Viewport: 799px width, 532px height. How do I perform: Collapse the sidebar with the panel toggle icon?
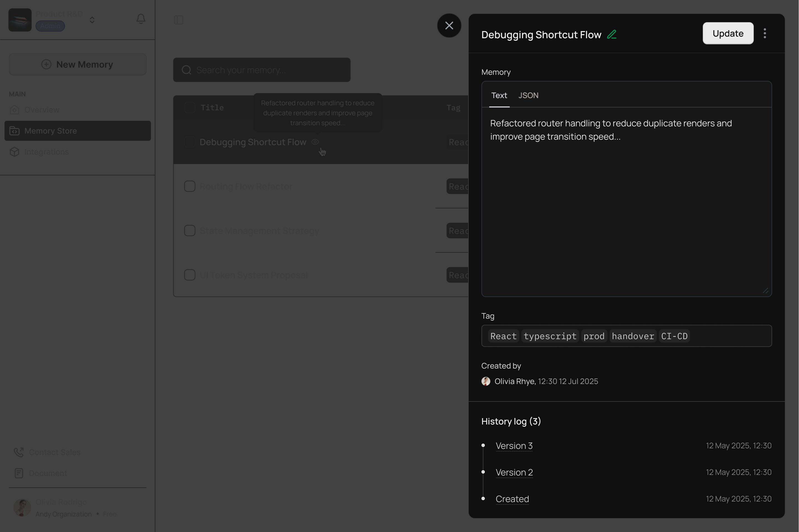179,20
